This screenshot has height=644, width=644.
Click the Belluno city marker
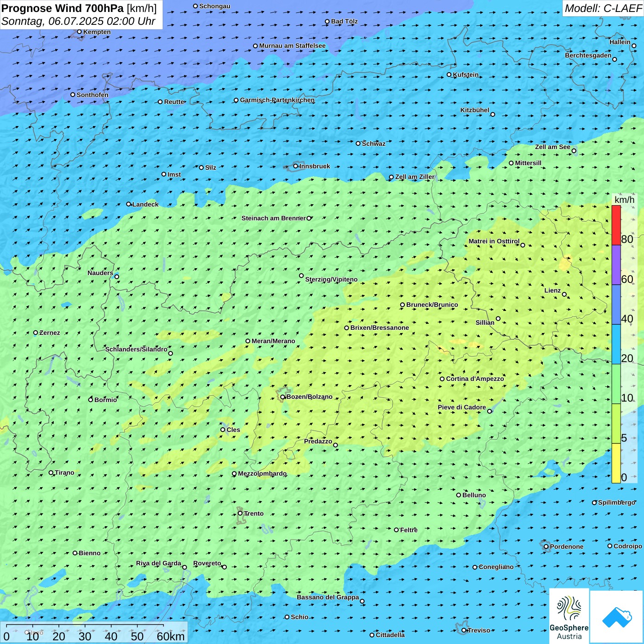(x=459, y=495)
